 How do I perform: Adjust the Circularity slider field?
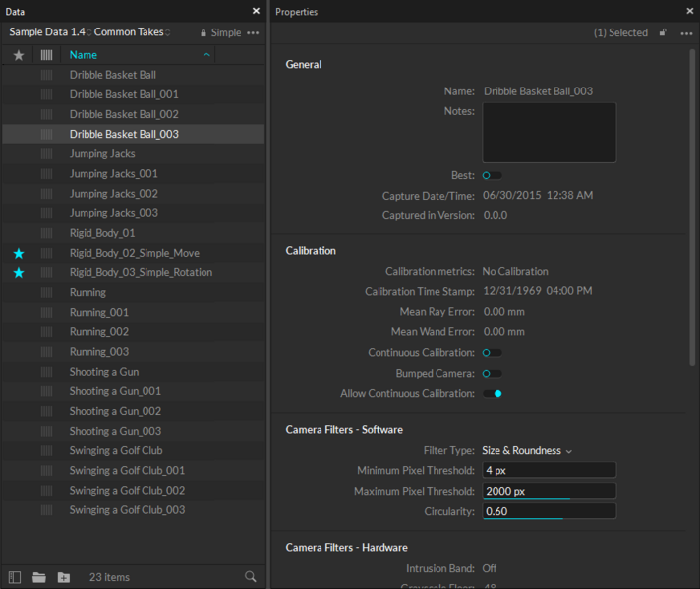pos(549,511)
